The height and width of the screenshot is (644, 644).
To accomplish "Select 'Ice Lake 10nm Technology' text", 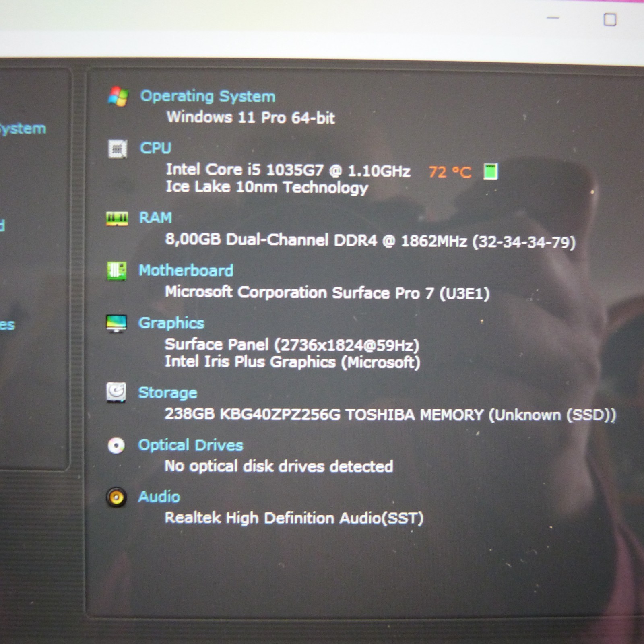I will [x=267, y=188].
